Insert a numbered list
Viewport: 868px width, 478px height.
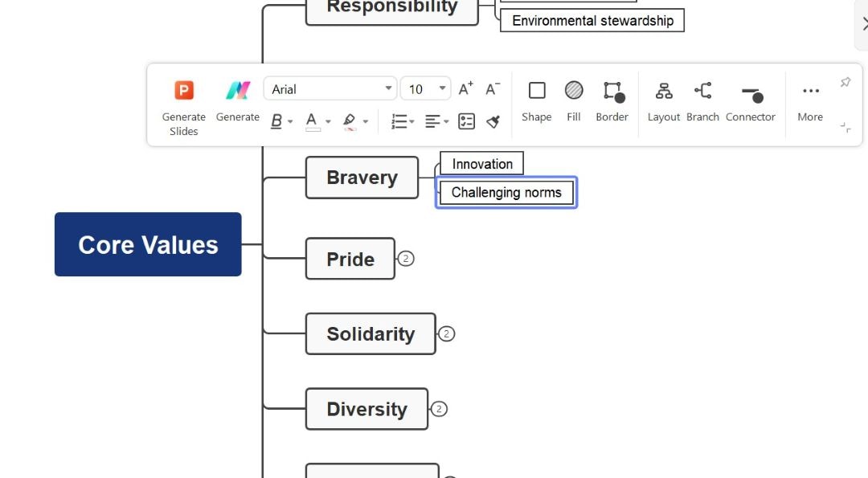coord(399,121)
